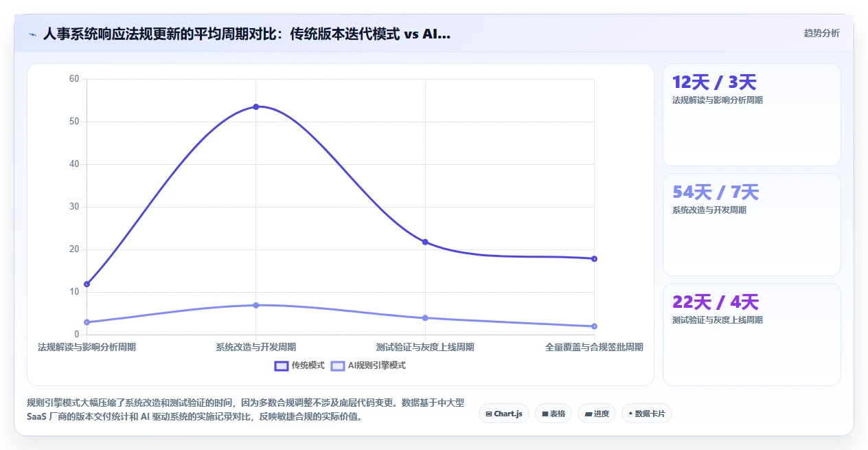868x450 pixels.
Task: Click the x-axis label 系统改造与开发周期
Action: pyautogui.click(x=256, y=347)
